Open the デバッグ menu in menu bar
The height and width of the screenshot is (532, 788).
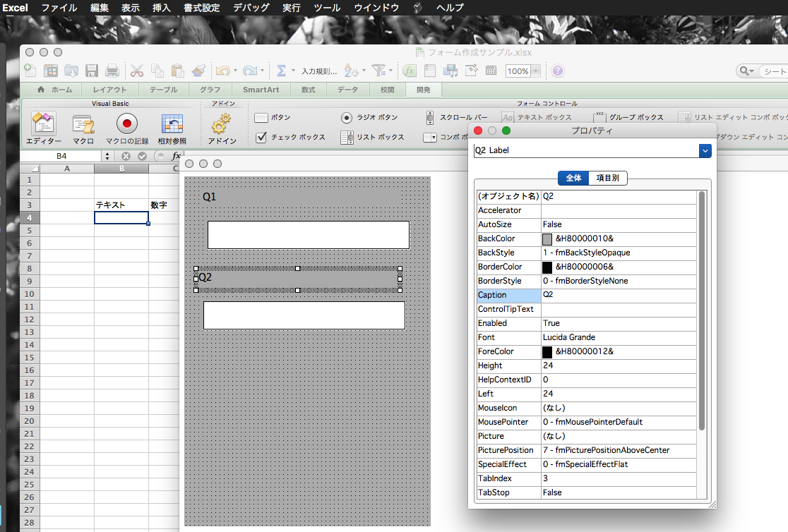click(x=251, y=8)
